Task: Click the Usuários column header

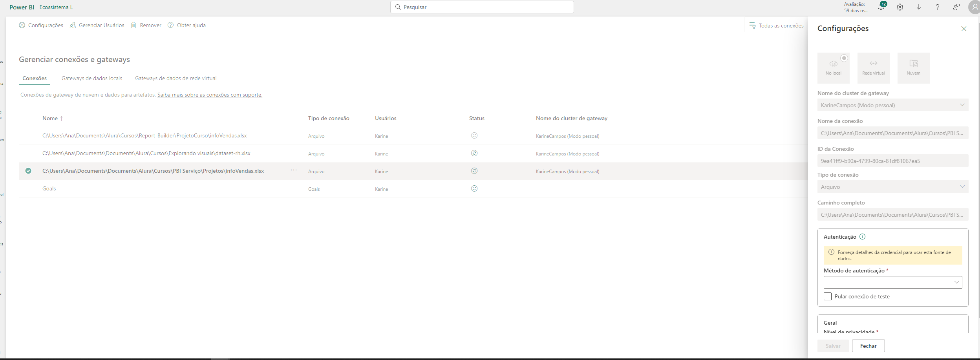Action: [x=386, y=118]
